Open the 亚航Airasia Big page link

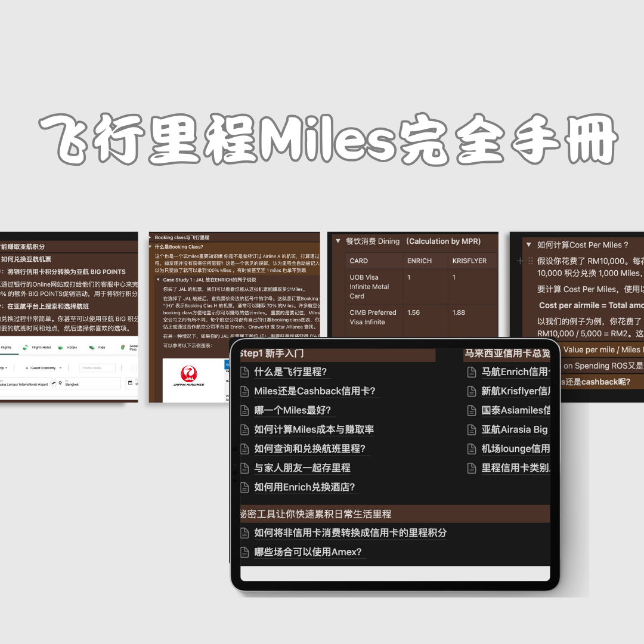[x=515, y=429]
